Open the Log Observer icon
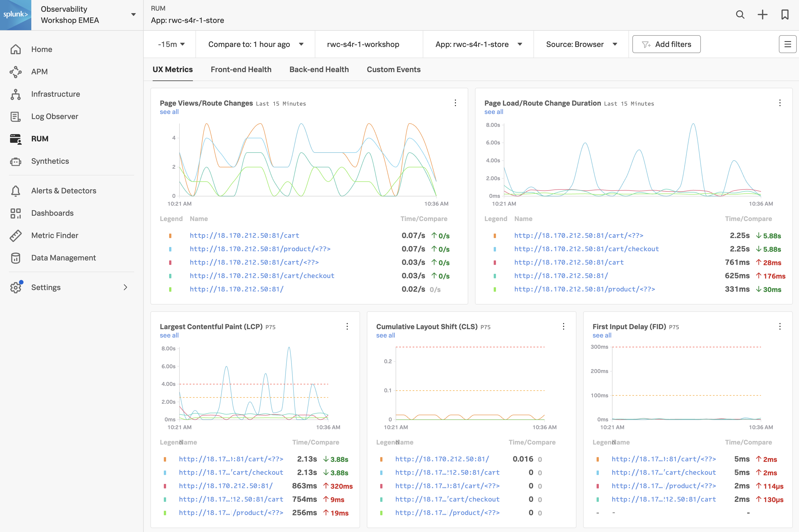Screen dimensions: 799x532 tap(16, 116)
